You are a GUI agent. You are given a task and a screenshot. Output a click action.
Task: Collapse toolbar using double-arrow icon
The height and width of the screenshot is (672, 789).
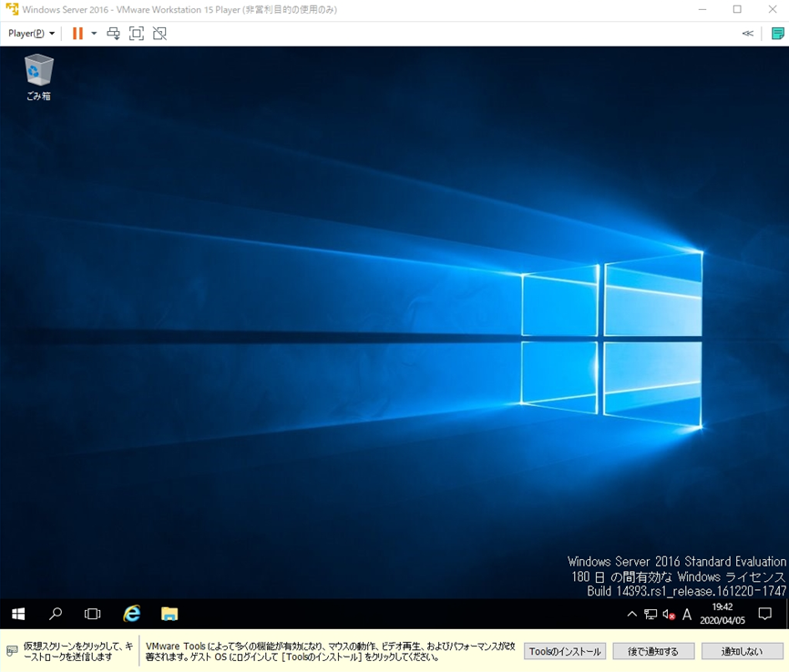(748, 34)
